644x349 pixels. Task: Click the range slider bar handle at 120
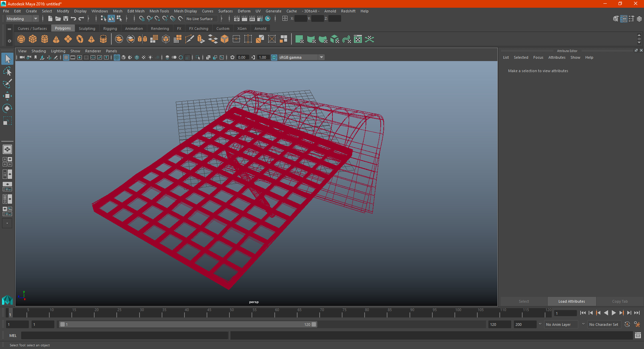314,325
